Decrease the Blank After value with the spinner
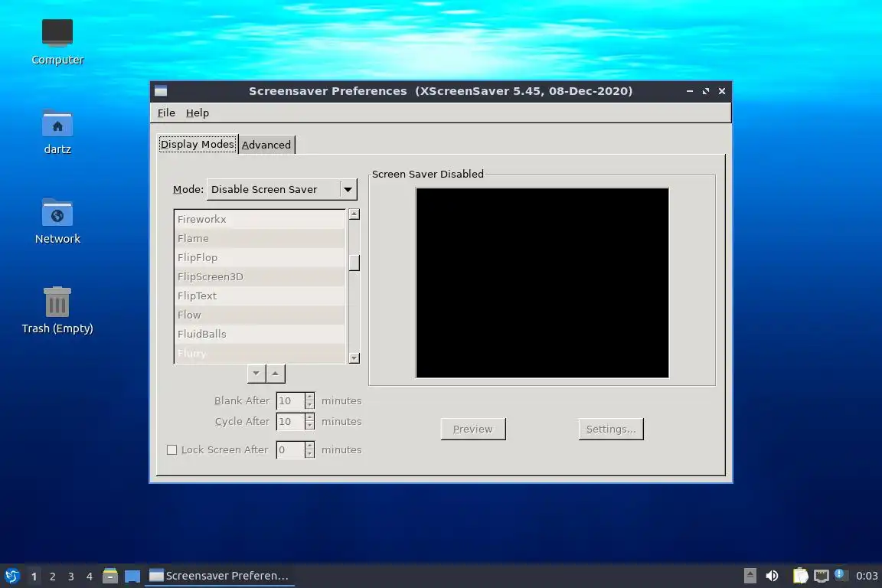 309,405
